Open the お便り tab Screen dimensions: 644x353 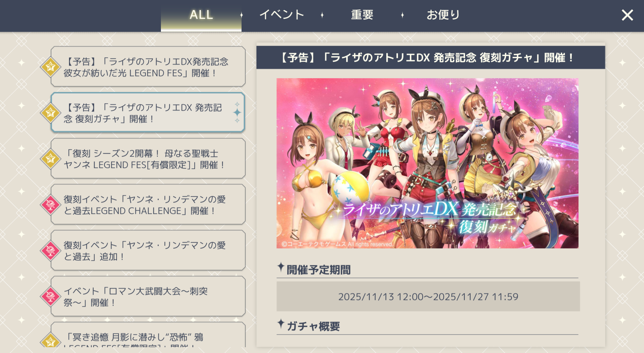coord(443,15)
